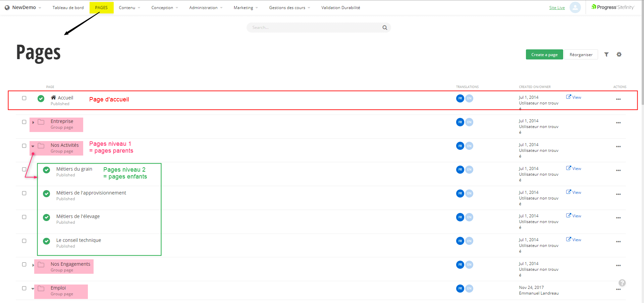The height and width of the screenshot is (303, 644).
Task: Open the Métiers du grain page
Action: pyautogui.click(x=74, y=169)
